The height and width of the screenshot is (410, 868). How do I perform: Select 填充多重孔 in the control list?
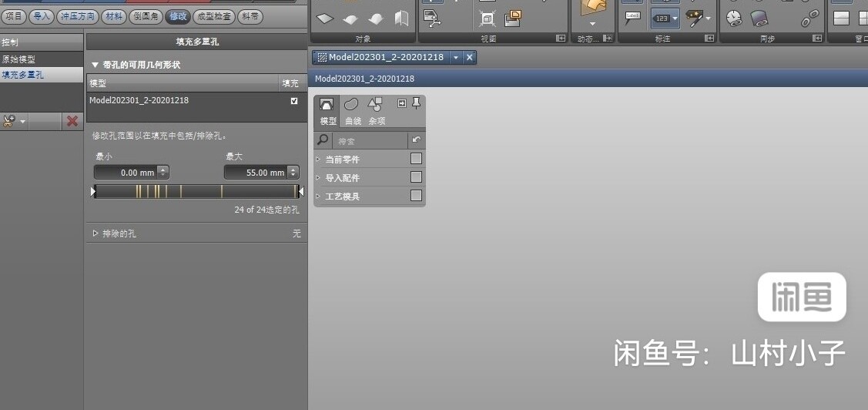42,75
